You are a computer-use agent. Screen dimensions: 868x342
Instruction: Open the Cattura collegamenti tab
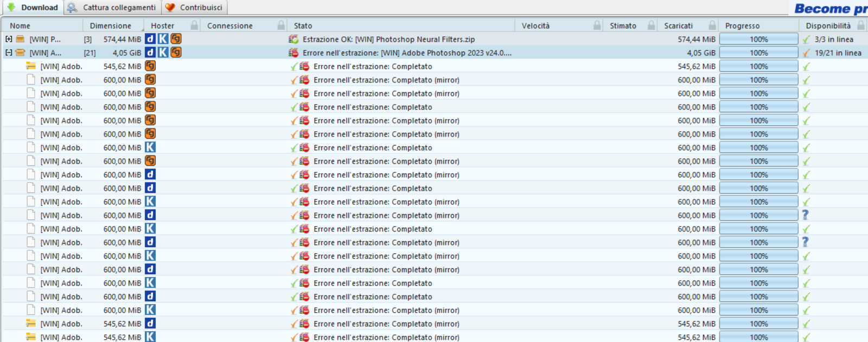112,8
